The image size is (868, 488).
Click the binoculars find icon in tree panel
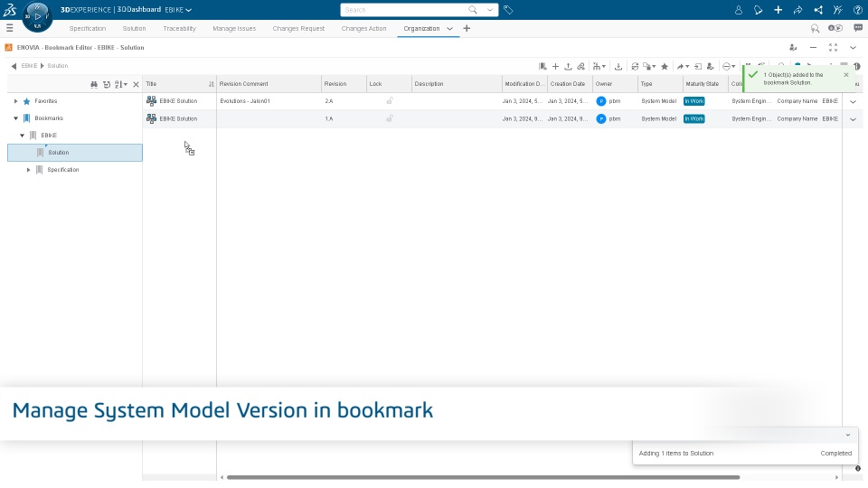point(93,84)
